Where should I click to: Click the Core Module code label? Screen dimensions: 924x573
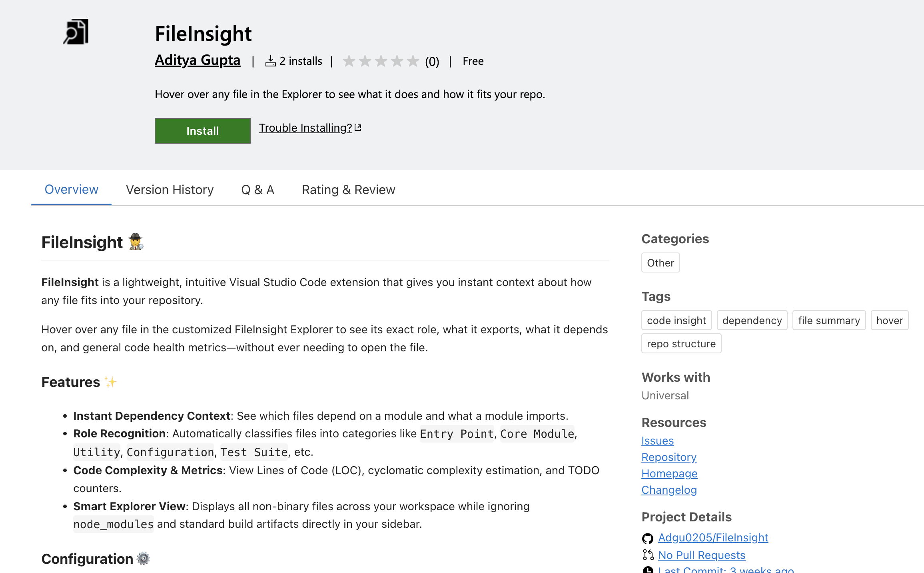click(x=537, y=434)
